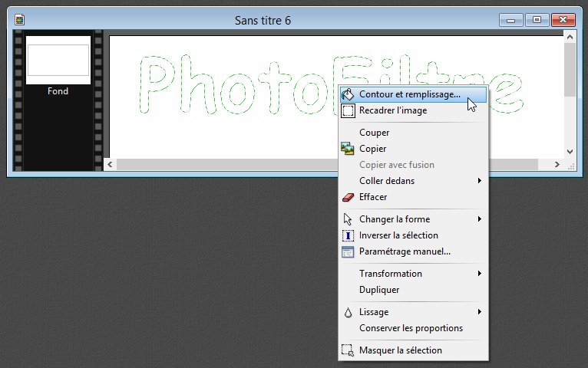Screen dimensions: 588x368
Task: Click the greyed Copier avec fusion entry
Action: coord(413,165)
